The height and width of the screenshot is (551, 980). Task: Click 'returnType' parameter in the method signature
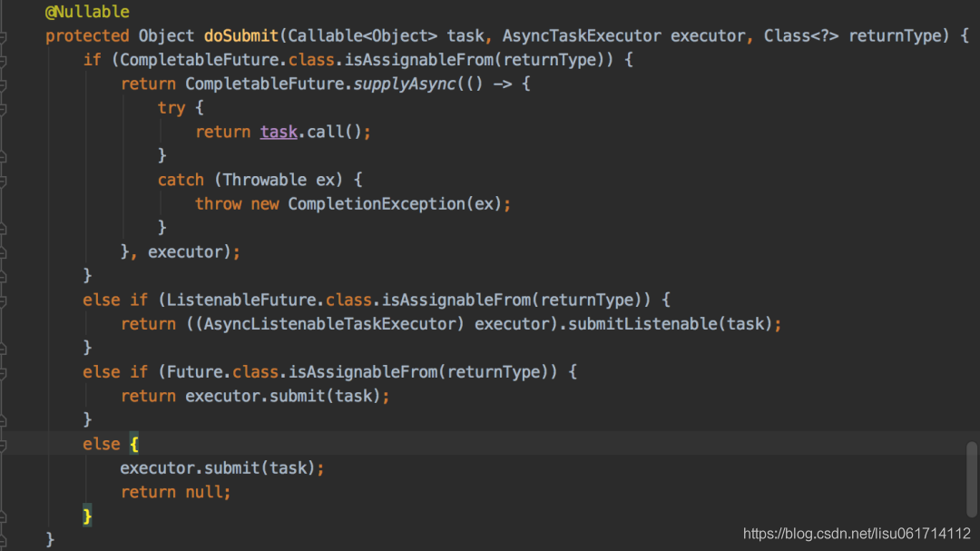point(895,35)
